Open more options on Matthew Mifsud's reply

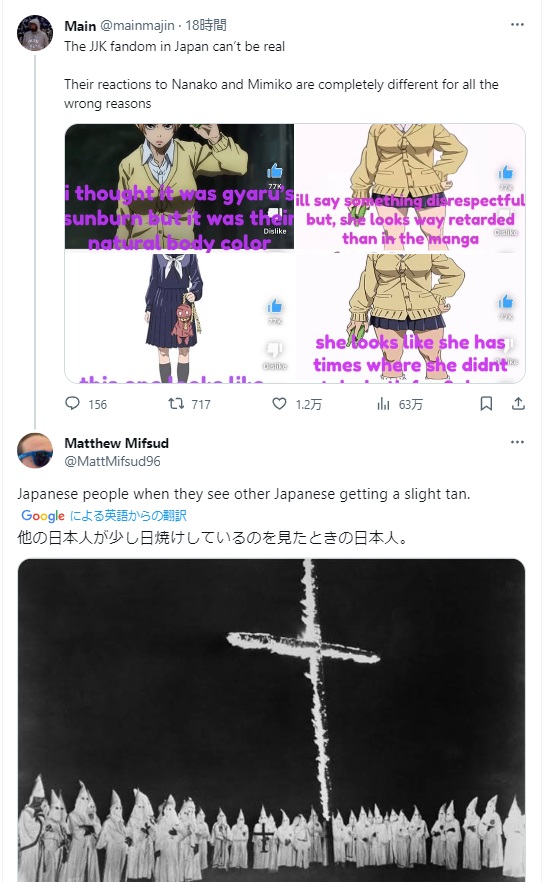(x=517, y=442)
